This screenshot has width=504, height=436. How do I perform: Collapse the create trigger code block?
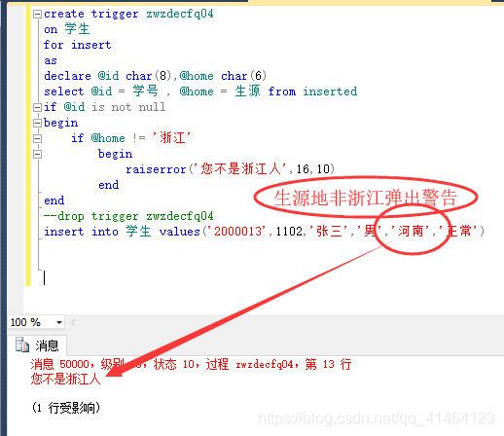(x=38, y=14)
